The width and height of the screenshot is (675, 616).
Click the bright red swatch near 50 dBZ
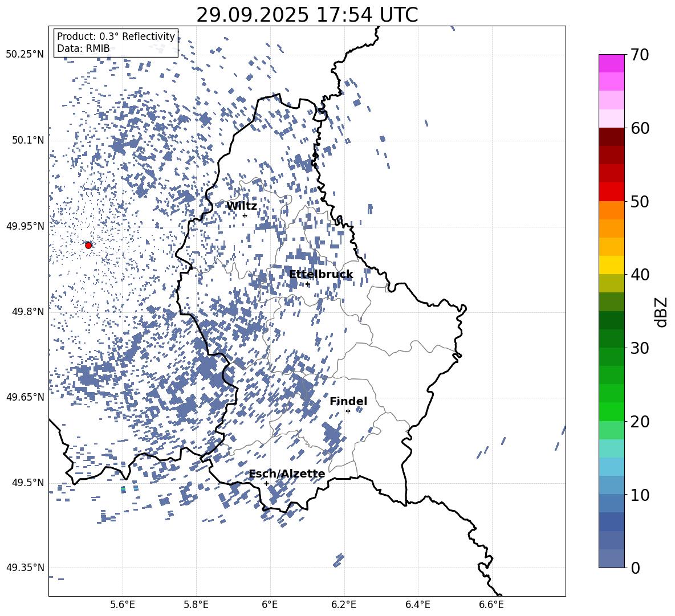[611, 192]
